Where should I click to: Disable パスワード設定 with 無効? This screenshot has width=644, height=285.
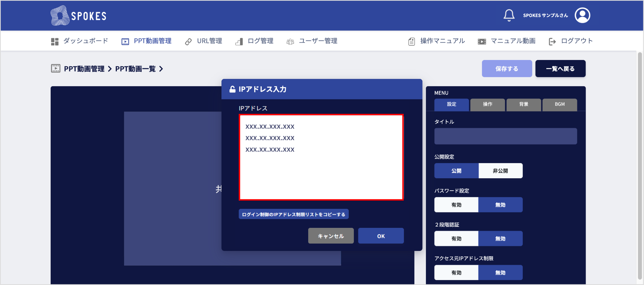click(500, 205)
